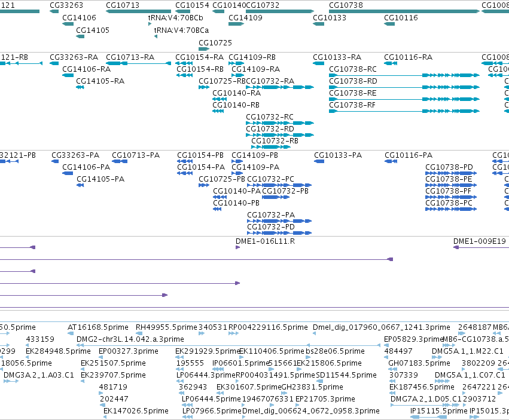The width and height of the screenshot is (509, 420).
Task: Click transcript CG10154-RA label
Action: point(199,57)
